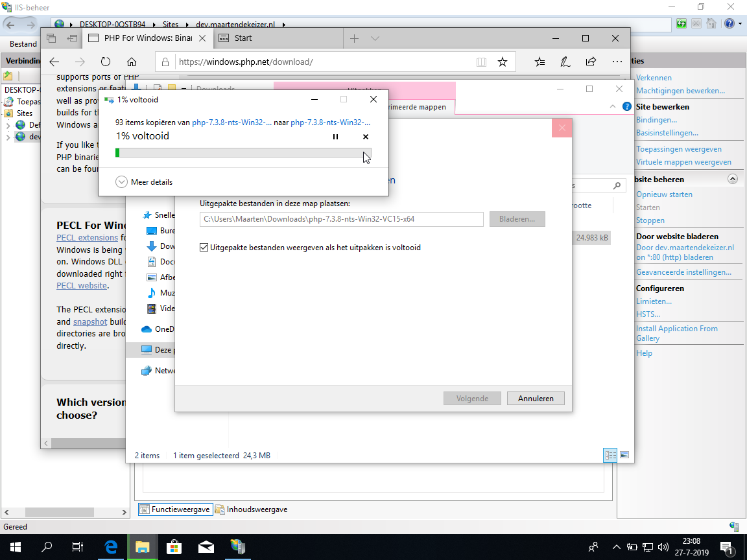Click 'Opnieuw starten' in IIS actions
Viewport: 747px width, 560px height.
pos(664,194)
